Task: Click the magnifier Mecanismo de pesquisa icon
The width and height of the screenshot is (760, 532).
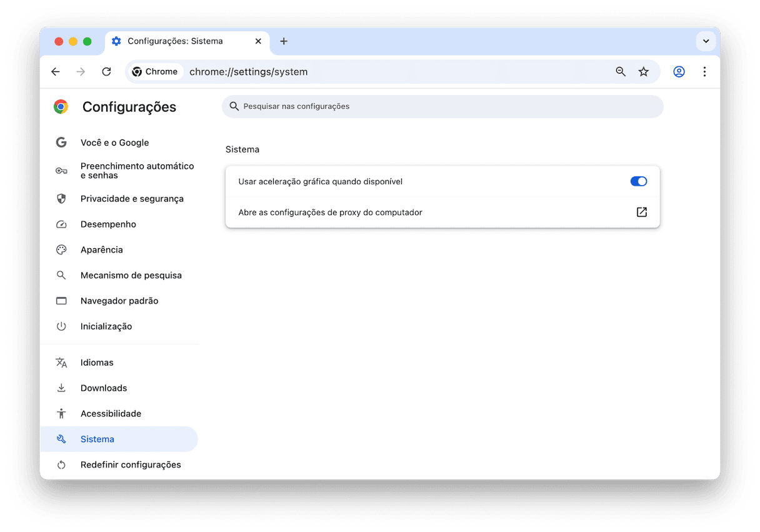Action: point(61,276)
